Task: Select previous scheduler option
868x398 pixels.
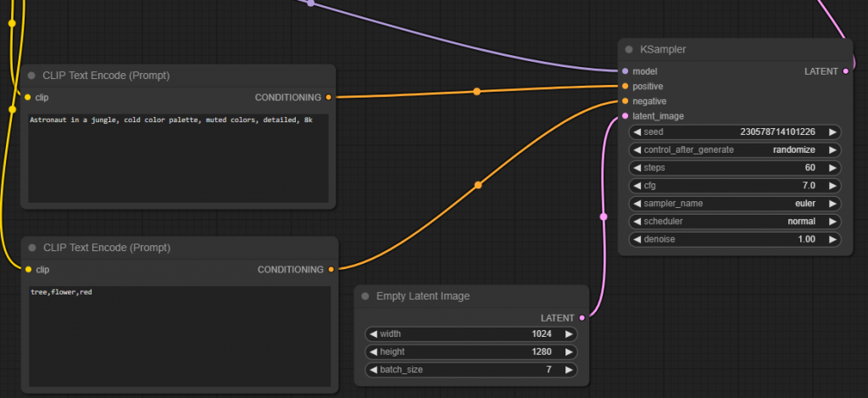Action: pos(637,221)
